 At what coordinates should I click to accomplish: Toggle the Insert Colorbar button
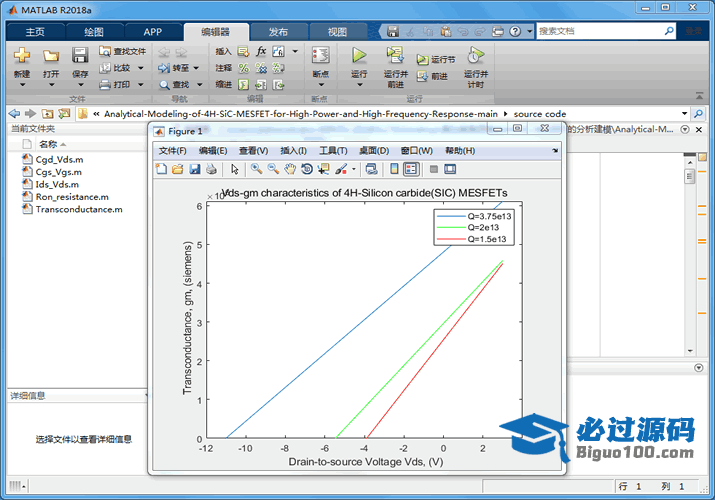click(x=394, y=169)
